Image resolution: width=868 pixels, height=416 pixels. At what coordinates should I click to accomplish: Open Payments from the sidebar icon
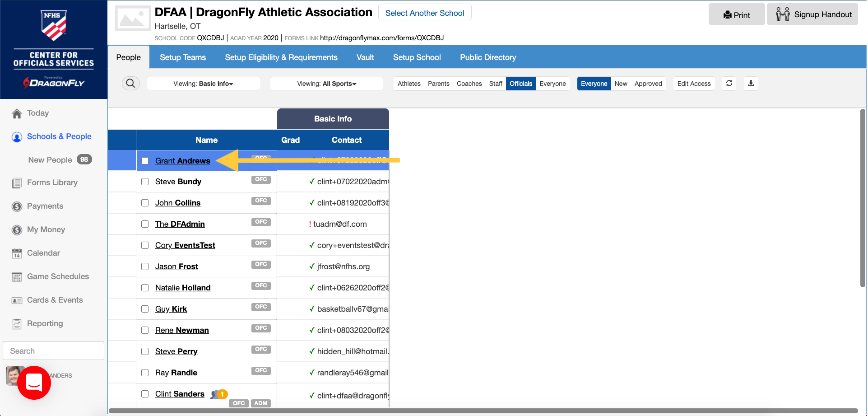pos(17,206)
